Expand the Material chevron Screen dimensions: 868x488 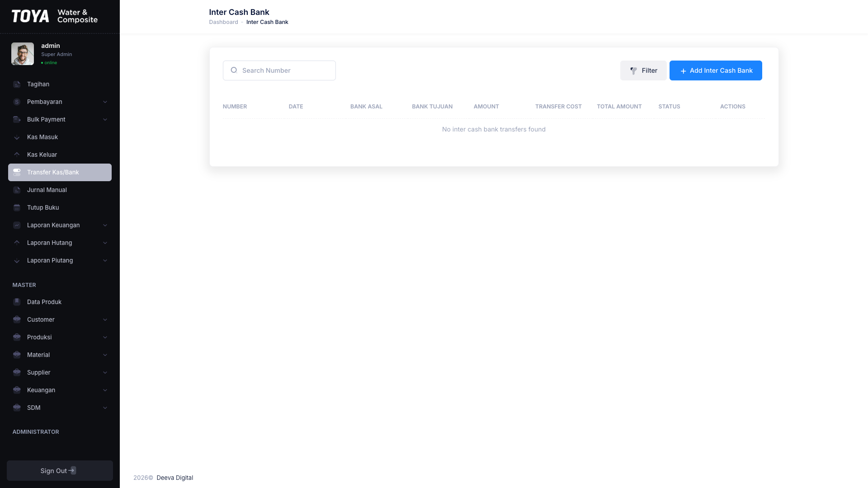105,355
